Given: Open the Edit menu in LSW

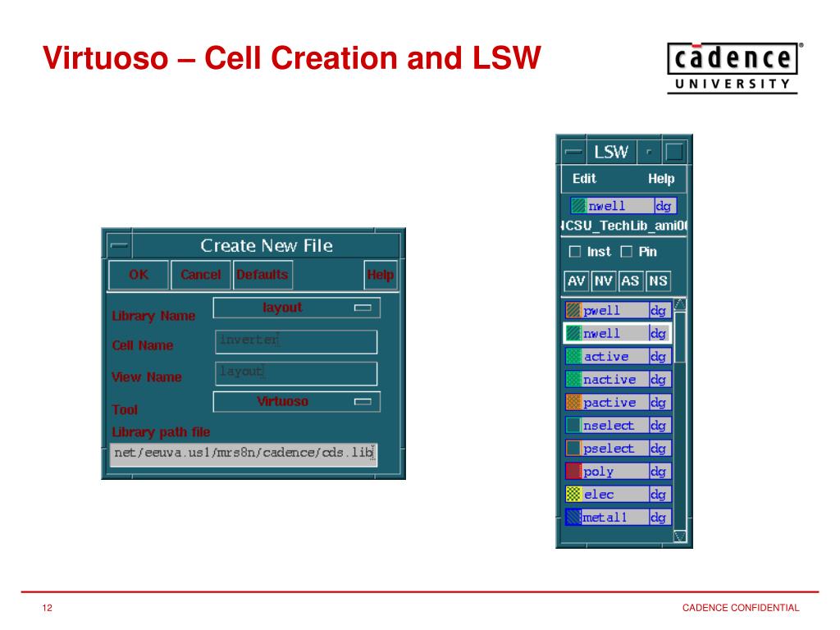Looking at the screenshot, I should pos(584,179).
